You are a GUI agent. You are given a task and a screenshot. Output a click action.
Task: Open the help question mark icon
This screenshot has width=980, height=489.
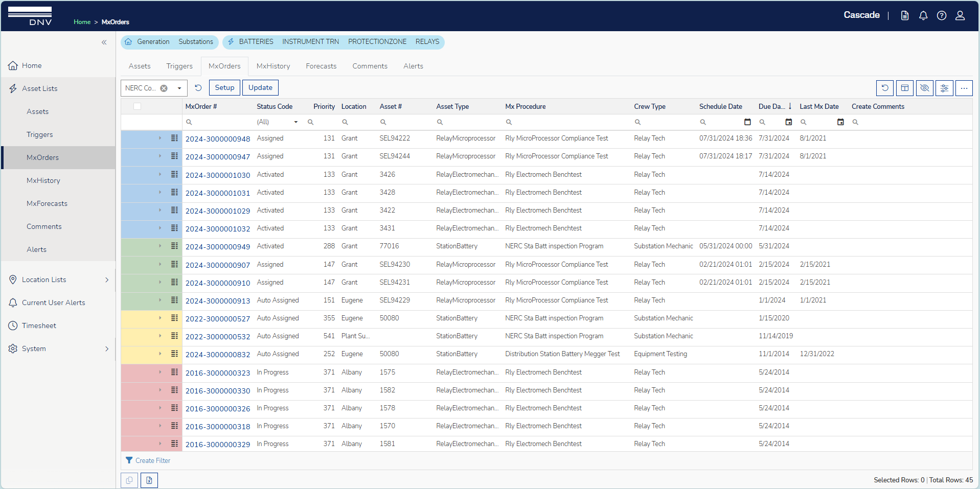click(942, 15)
